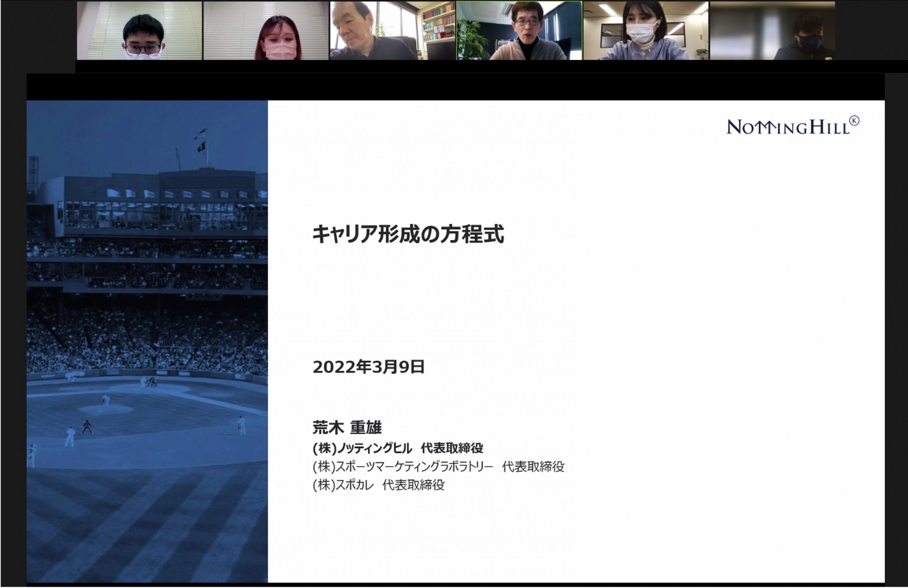Click the flag atop the stadium photo
The width and height of the screenshot is (908, 588).
tap(201, 134)
